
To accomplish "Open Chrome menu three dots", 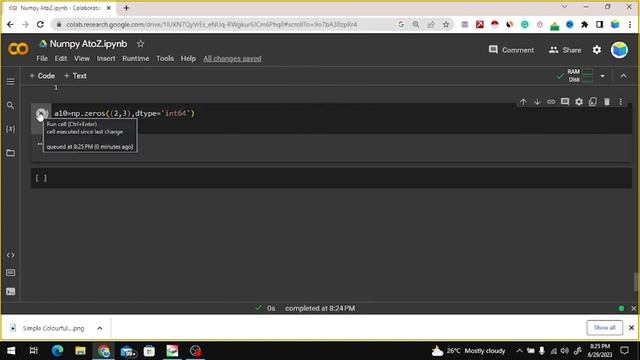I will pyautogui.click(x=630, y=24).
